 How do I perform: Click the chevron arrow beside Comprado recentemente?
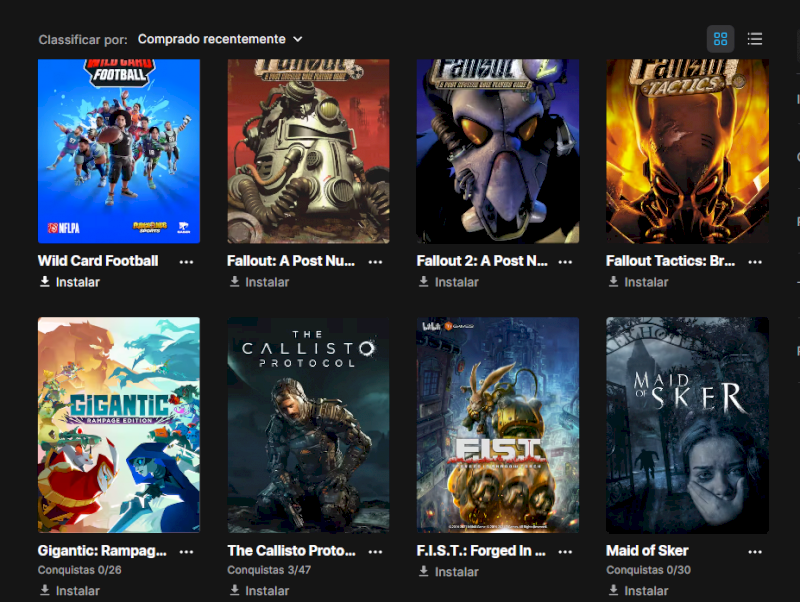(x=298, y=39)
